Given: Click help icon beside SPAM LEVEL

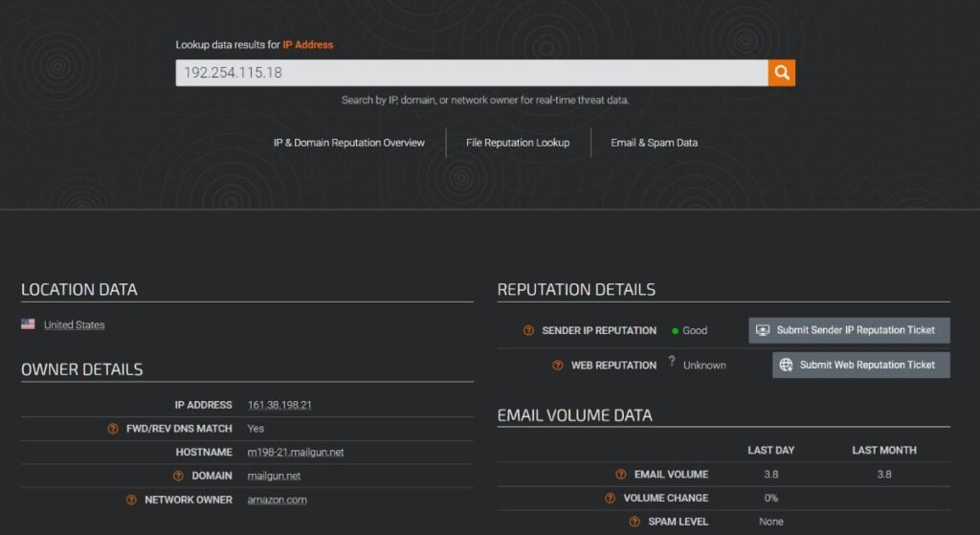Looking at the screenshot, I should click(x=635, y=522).
